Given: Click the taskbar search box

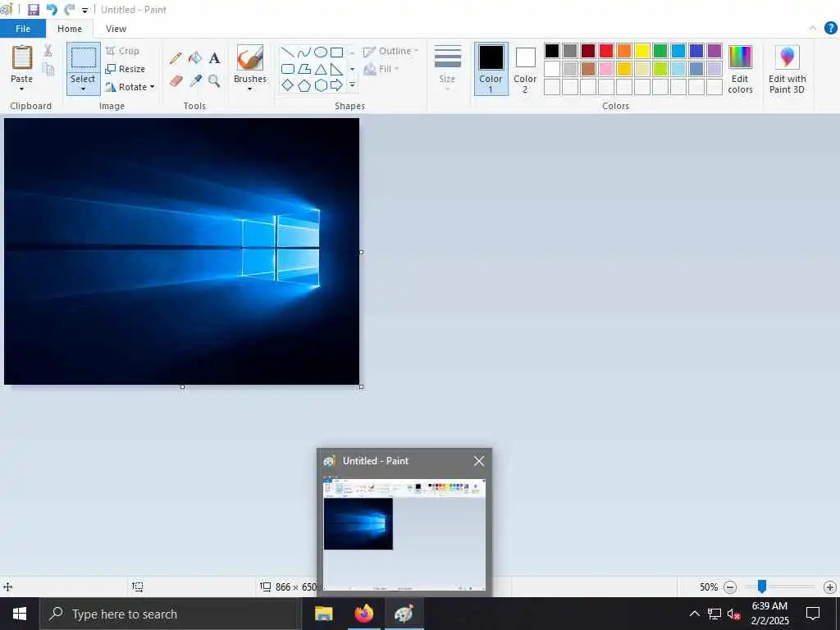Looking at the screenshot, I should point(171,614).
